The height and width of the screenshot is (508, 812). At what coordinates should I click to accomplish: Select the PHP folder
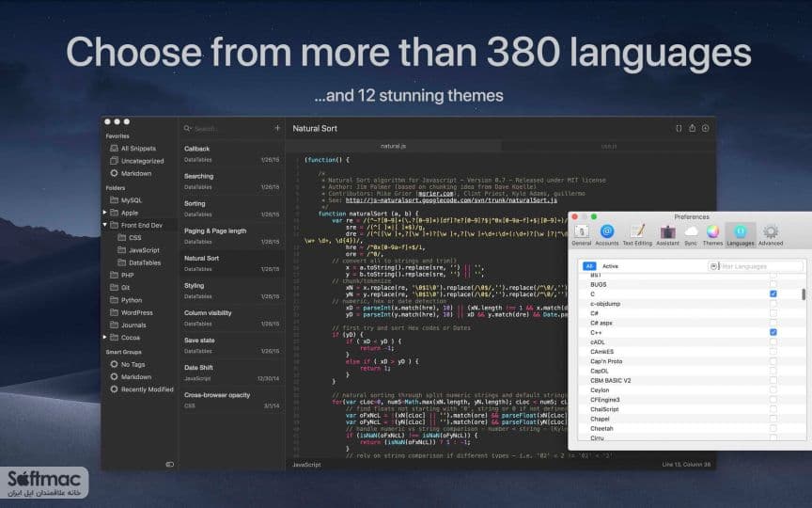coord(121,276)
